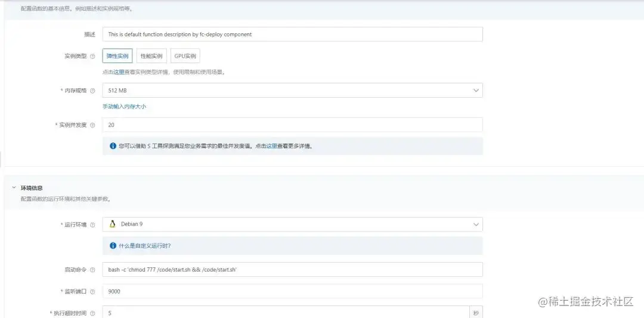Select the 性能实例 instance type

(151, 56)
